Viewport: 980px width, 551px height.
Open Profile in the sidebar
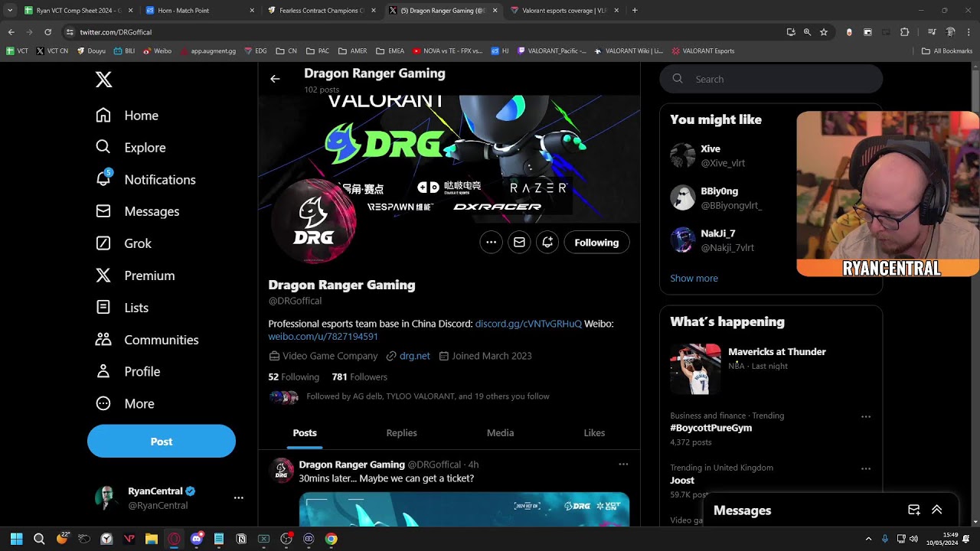(x=128, y=371)
